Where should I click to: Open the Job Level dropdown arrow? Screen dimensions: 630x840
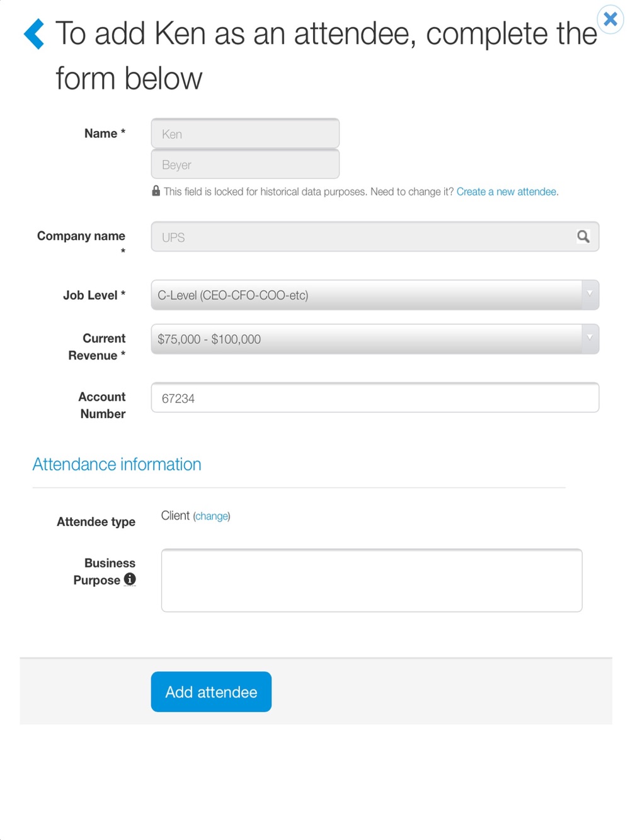(590, 295)
